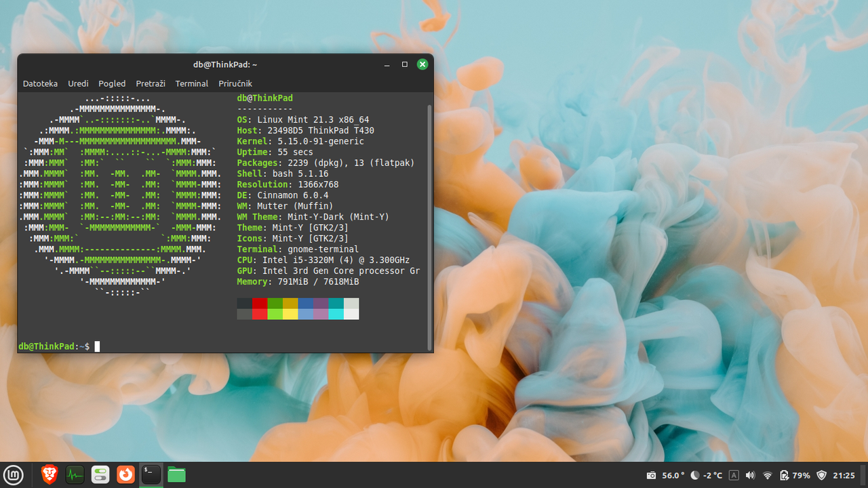Click the 'Memory: 791MiB / 7618MiB' line
The width and height of the screenshot is (868, 488).
click(298, 283)
